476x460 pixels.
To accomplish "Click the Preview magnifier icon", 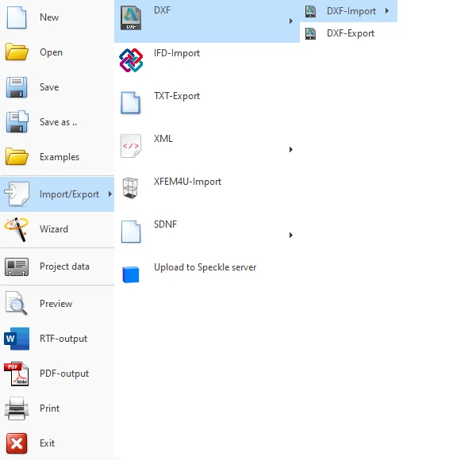I will coord(17,303).
